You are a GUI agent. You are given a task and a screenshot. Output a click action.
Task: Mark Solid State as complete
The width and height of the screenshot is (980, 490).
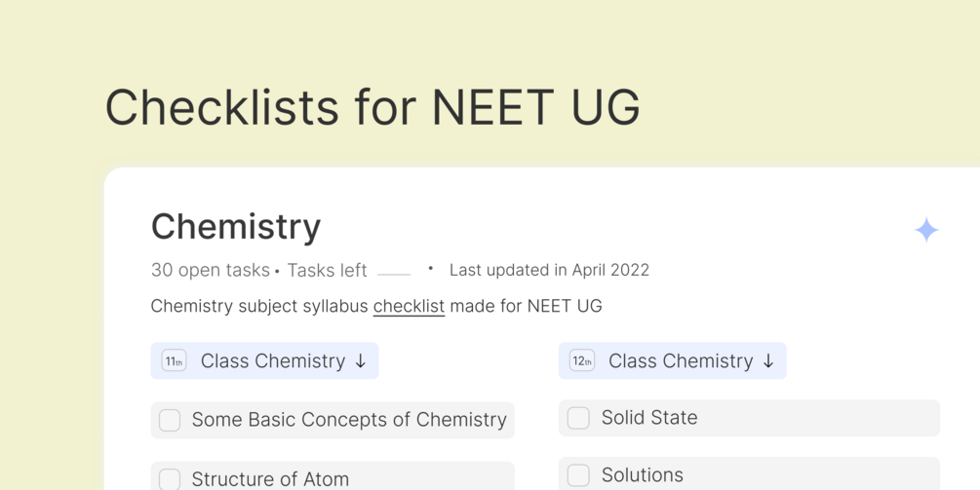578,418
